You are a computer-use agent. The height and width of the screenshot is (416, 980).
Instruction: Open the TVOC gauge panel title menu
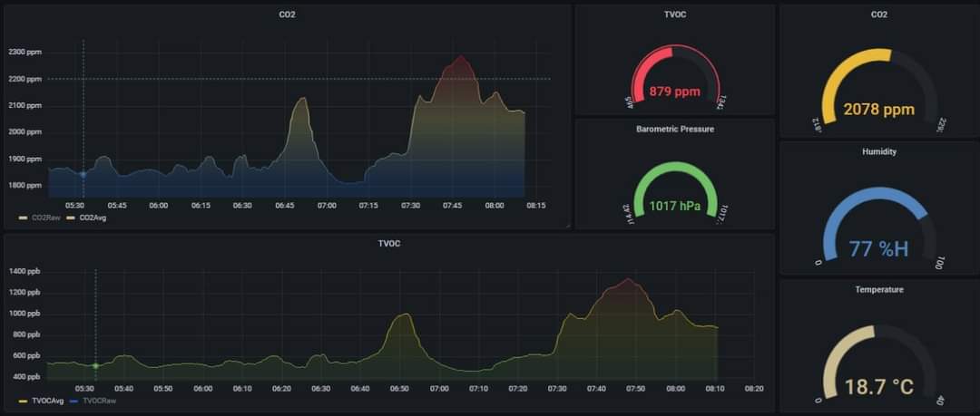click(675, 15)
